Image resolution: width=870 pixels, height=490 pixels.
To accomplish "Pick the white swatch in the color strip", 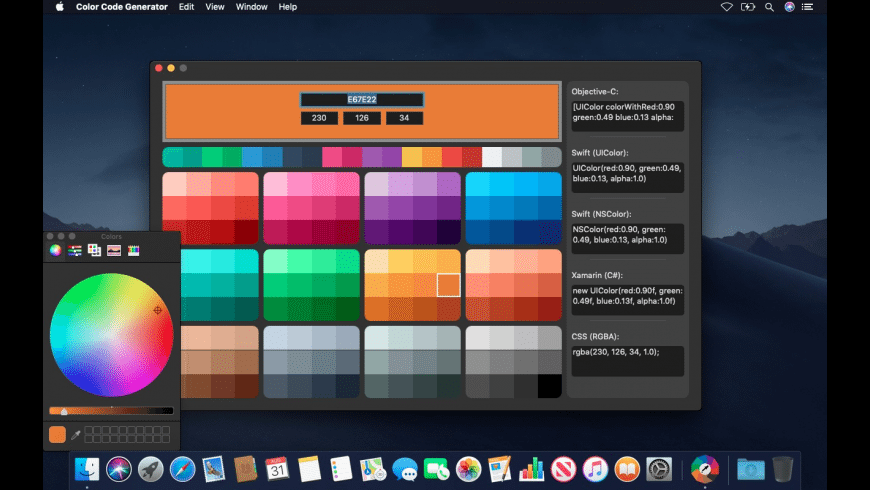I will 492,157.
